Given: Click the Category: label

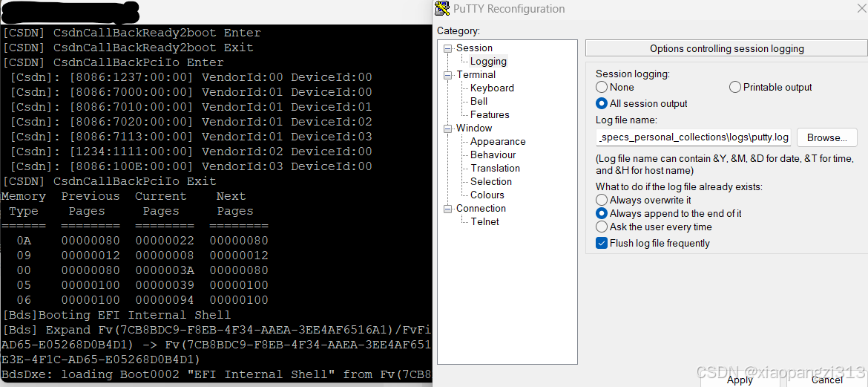Looking at the screenshot, I should (458, 31).
